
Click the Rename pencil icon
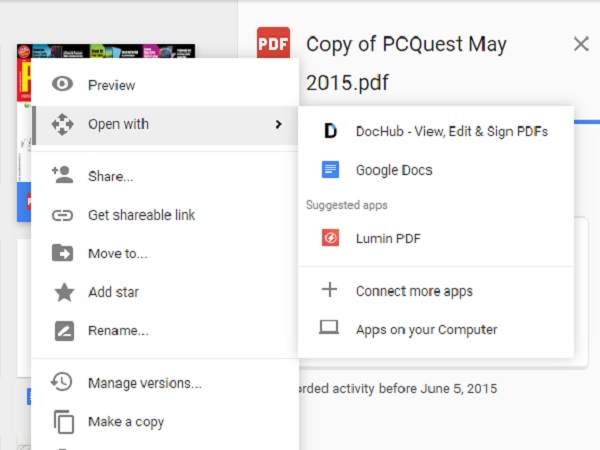[x=64, y=331]
